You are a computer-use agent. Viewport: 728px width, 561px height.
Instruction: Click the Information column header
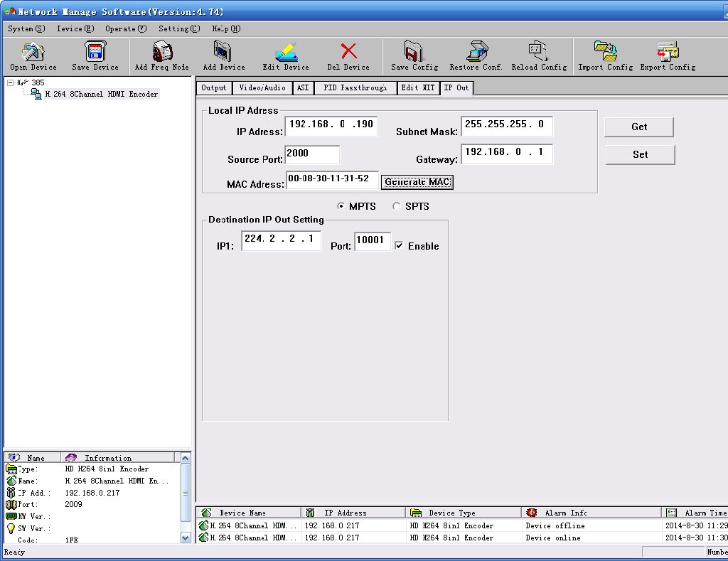click(x=117, y=458)
